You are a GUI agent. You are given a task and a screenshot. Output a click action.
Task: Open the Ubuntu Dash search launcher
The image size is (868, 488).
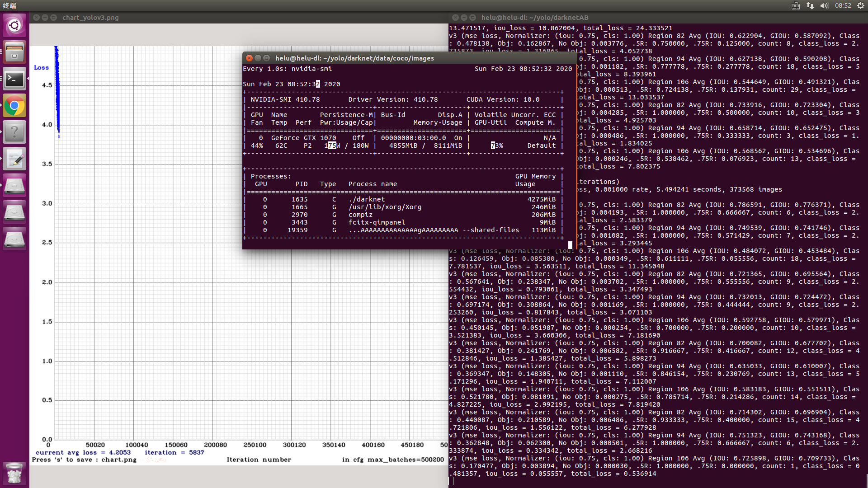(x=14, y=26)
